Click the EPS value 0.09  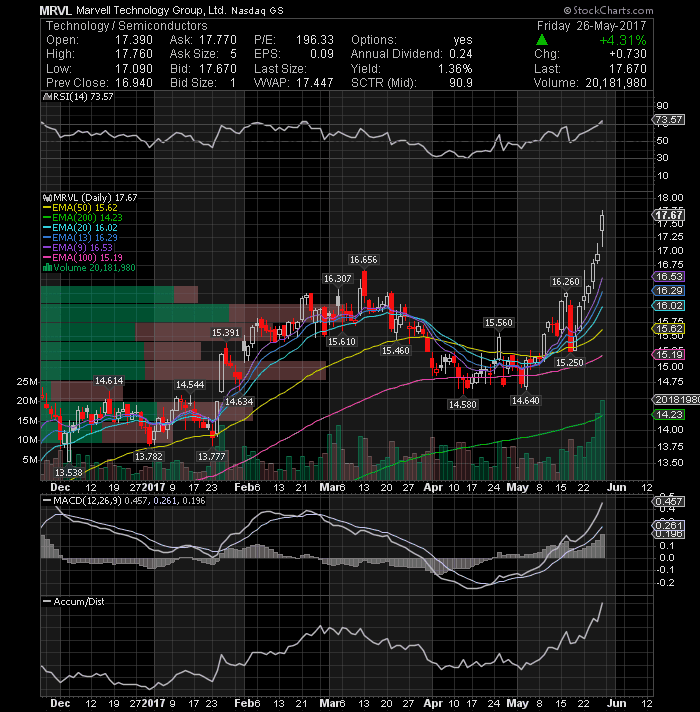[x=322, y=54]
